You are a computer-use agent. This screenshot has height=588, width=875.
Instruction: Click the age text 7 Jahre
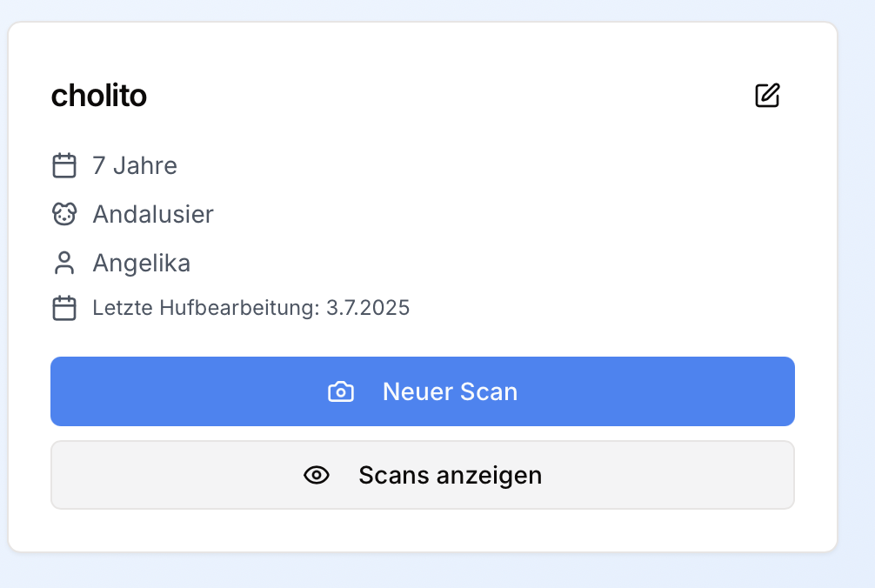pyautogui.click(x=135, y=165)
